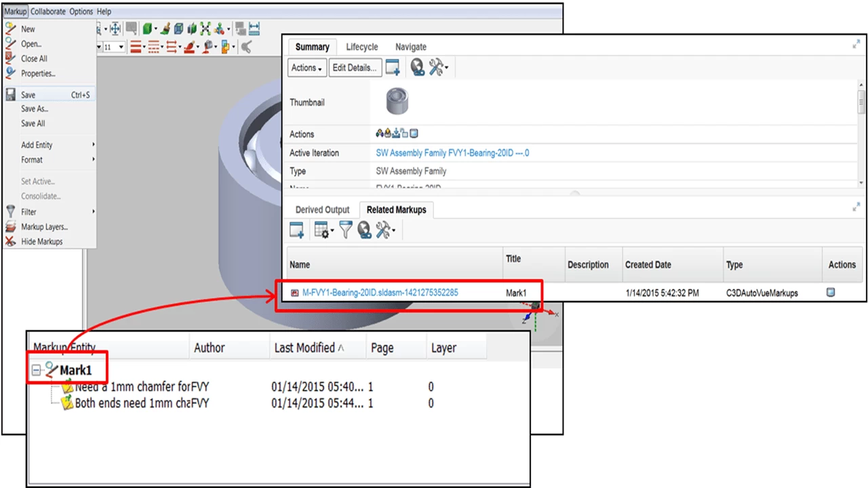868x488 pixels.
Task: Open the M-FVY1-Bearing-20ID.sldasm markup link
Action: pyautogui.click(x=380, y=293)
